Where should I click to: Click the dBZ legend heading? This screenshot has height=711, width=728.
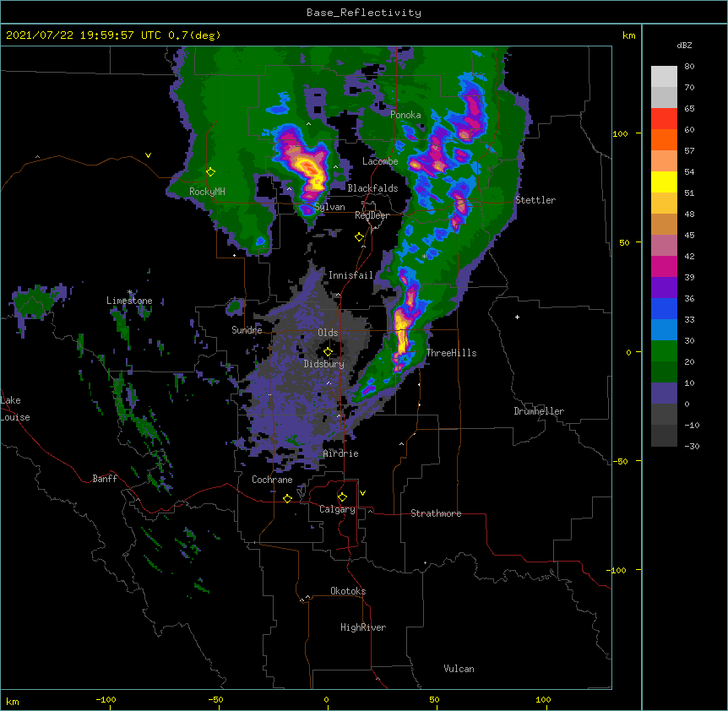(684, 45)
